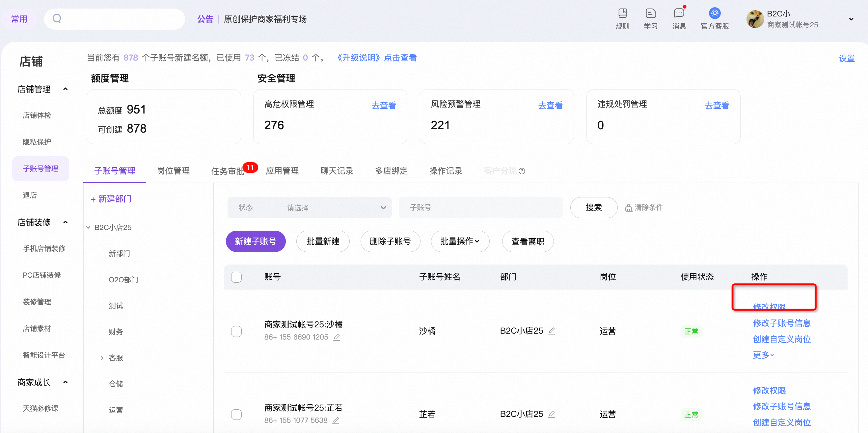This screenshot has width=868, height=433.
Task: Open 店铺素材 in sidebar
Action: [x=37, y=328]
